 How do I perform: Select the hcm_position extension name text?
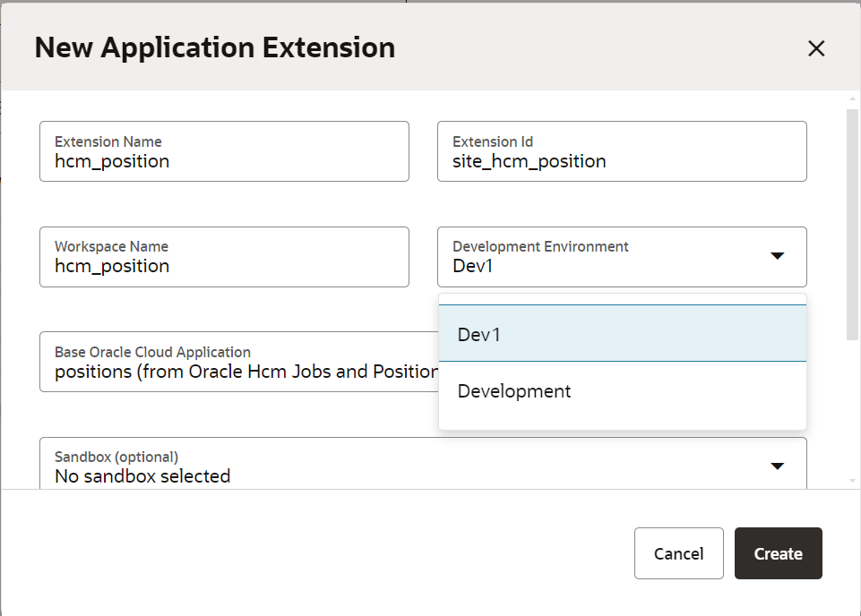(104, 161)
